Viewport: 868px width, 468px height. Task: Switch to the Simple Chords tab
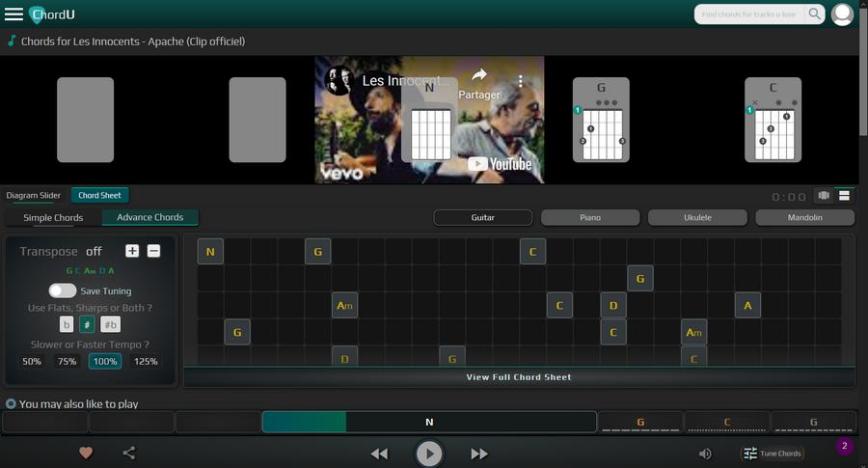(53, 217)
